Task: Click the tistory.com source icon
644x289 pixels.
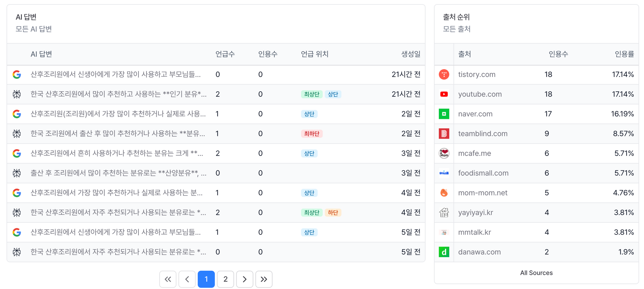Action: point(444,75)
